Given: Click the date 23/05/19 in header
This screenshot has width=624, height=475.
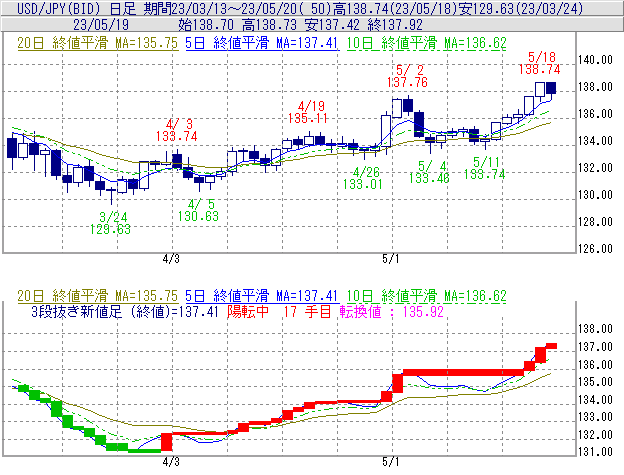Looking at the screenshot, I should coord(101,25).
